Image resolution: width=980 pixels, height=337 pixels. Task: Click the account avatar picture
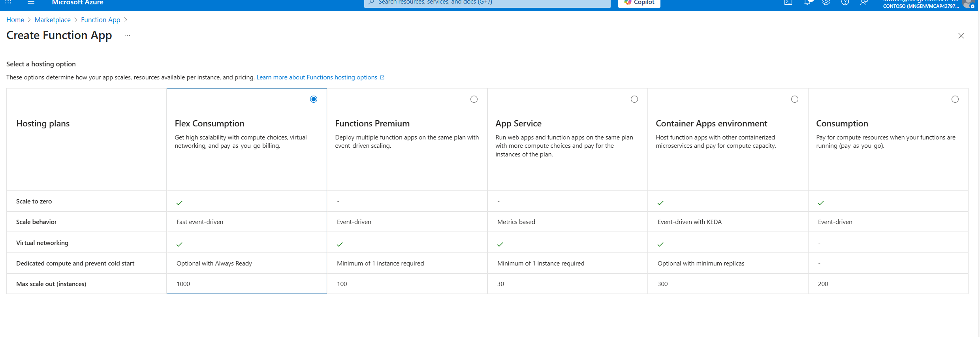(968, 4)
